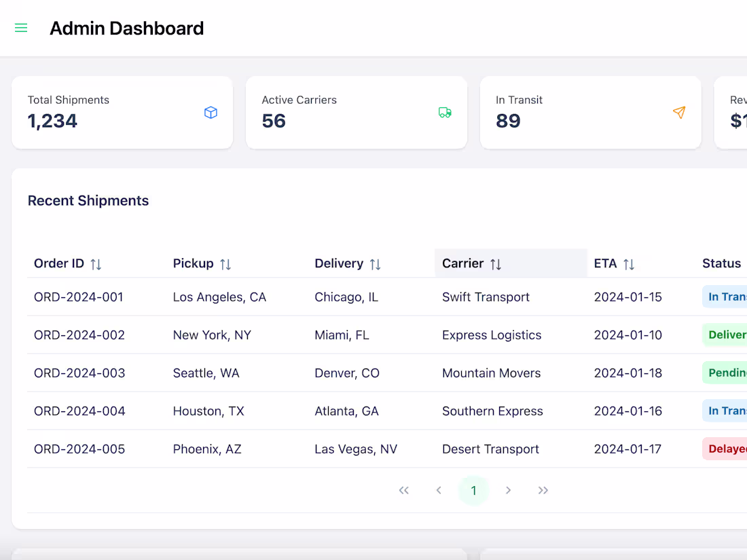Go to the first page
The width and height of the screenshot is (747, 560).
point(404,490)
